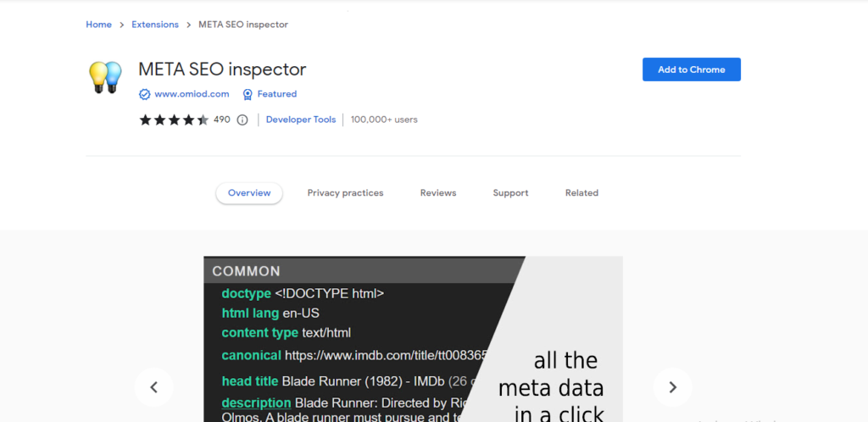868x422 pixels.
Task: Click the 100,000+ users text
Action: pyautogui.click(x=384, y=119)
